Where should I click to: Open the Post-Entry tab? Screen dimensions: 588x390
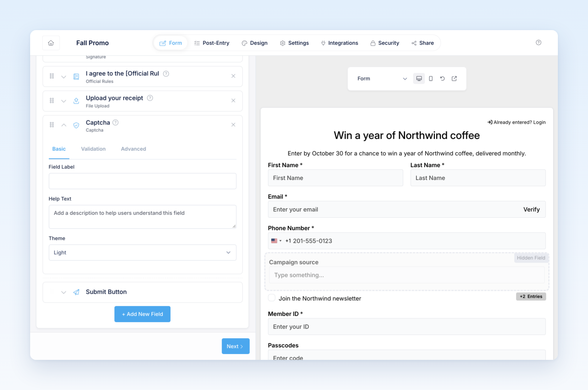coord(212,43)
